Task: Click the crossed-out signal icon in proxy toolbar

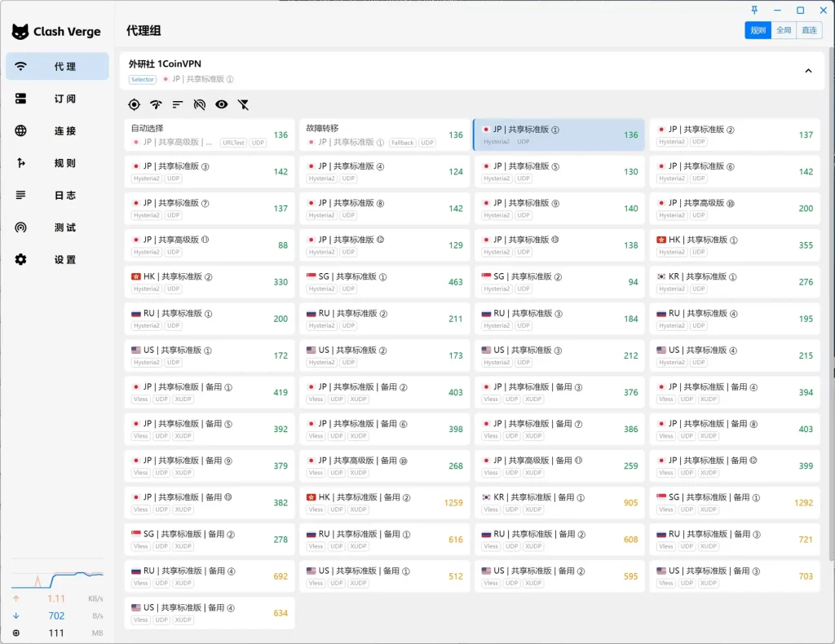Action: [x=199, y=104]
